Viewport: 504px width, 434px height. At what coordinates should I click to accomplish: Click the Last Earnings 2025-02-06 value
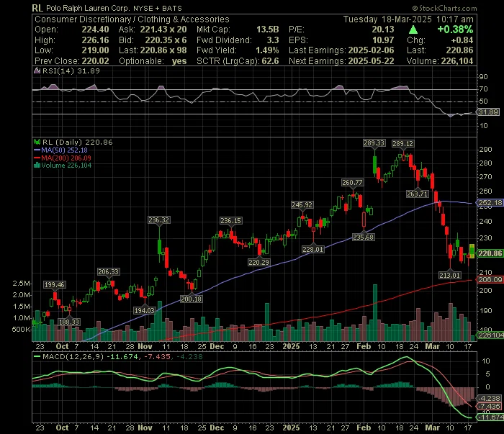click(371, 50)
